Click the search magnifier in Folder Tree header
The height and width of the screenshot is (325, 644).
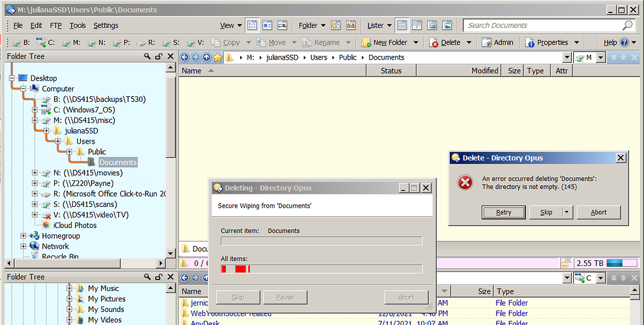click(147, 57)
